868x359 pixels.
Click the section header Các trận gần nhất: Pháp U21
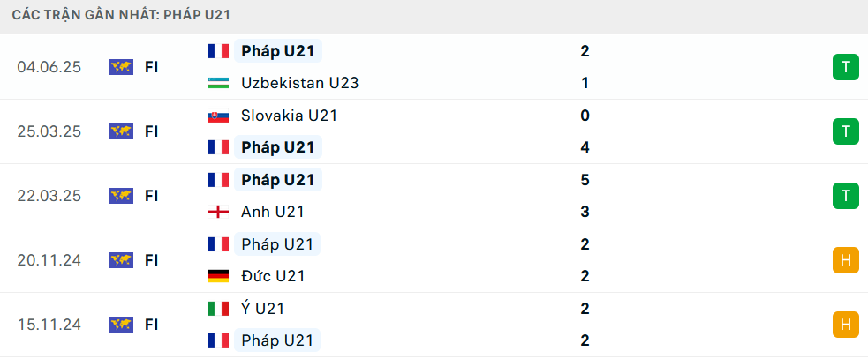click(x=121, y=15)
